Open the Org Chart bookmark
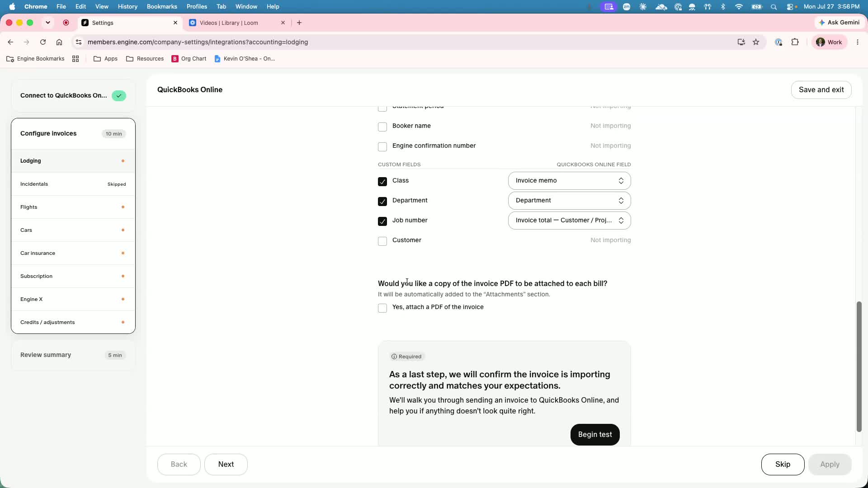The image size is (868, 488). click(189, 59)
